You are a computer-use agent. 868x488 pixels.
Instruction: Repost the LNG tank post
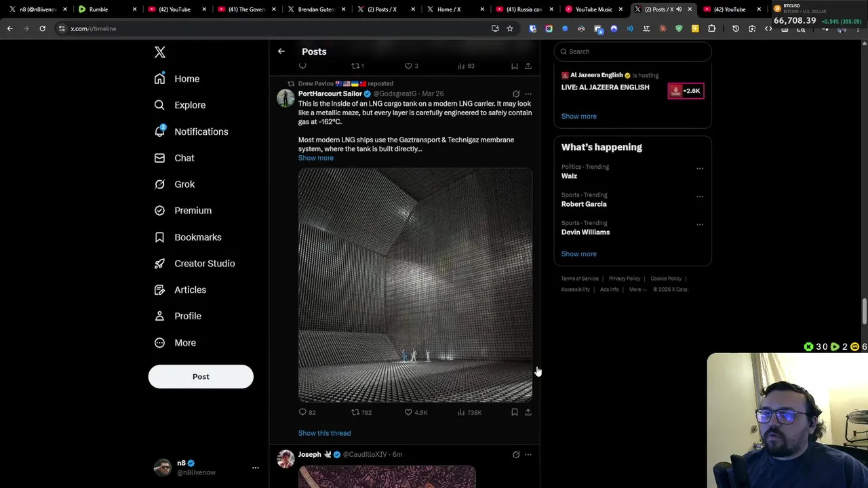(361, 412)
